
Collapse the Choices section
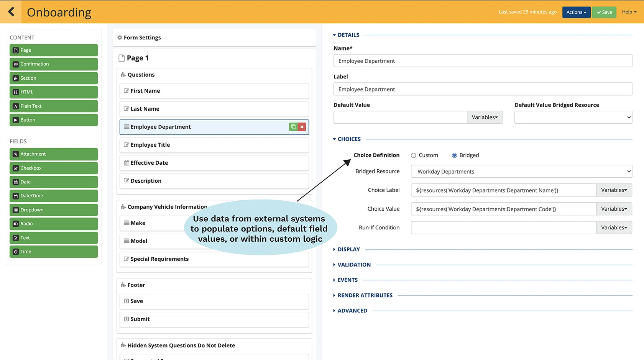click(x=347, y=139)
